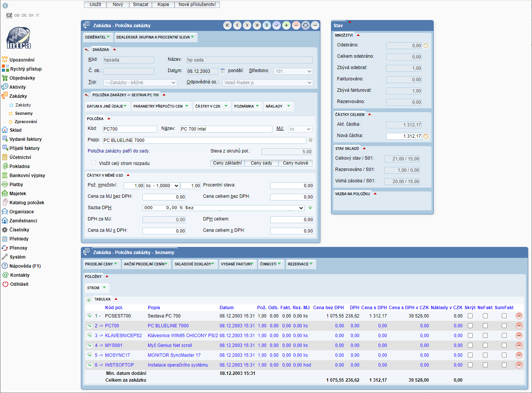The height and width of the screenshot is (393, 532).
Task: Open the calendar picker next to Datum
Action: (x=223, y=71)
